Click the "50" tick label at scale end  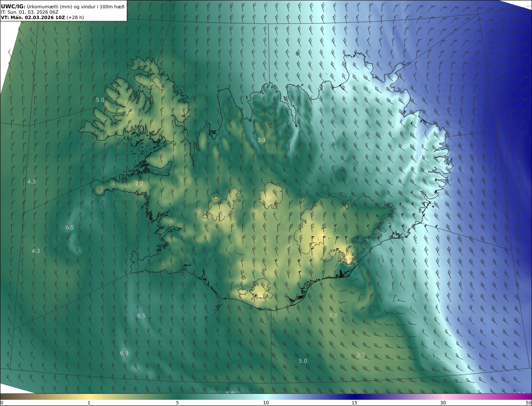tap(528, 403)
